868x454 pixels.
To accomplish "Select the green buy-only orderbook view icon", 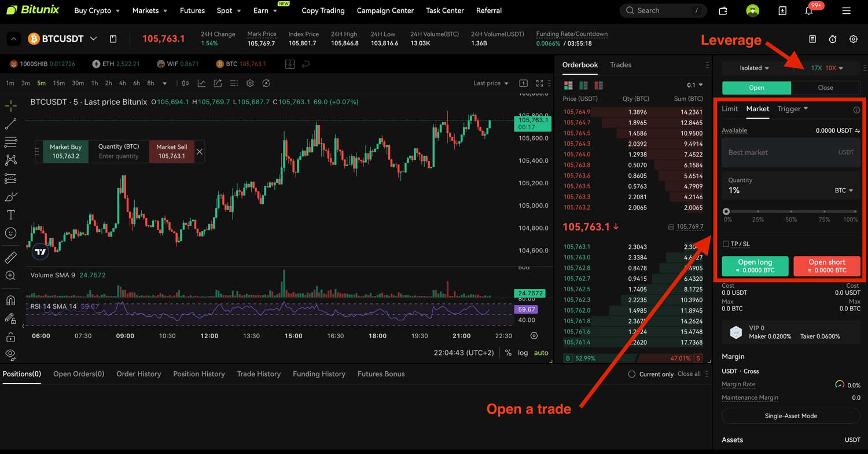I will [583, 85].
